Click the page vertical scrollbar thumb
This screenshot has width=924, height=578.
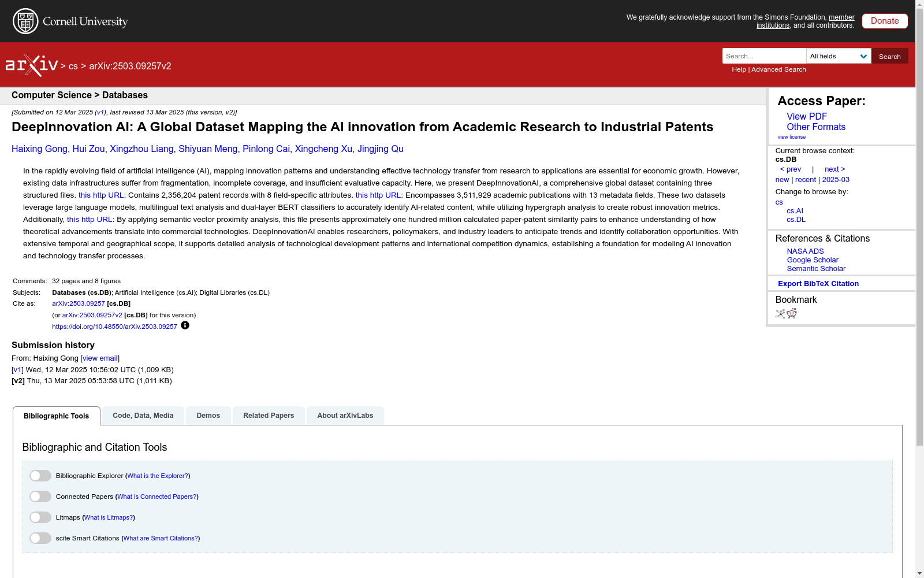click(919, 227)
